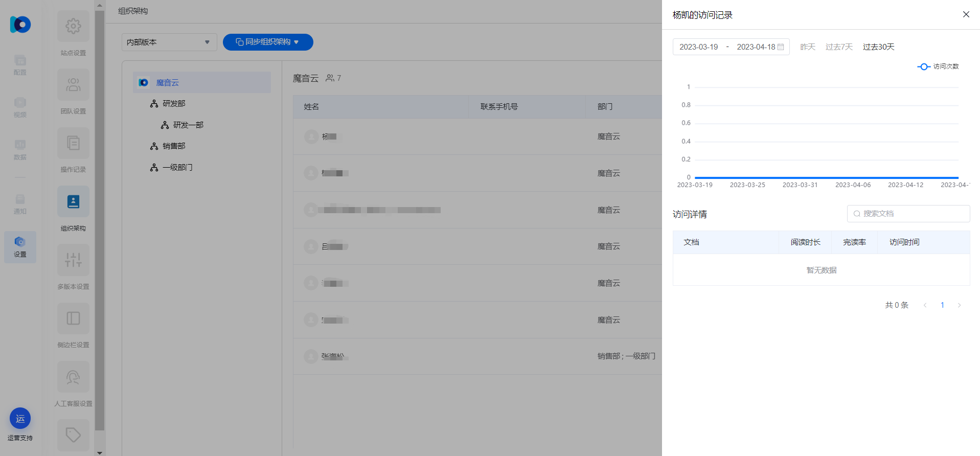Open the date range picker calendar icon
The image size is (980, 456).
click(x=781, y=47)
